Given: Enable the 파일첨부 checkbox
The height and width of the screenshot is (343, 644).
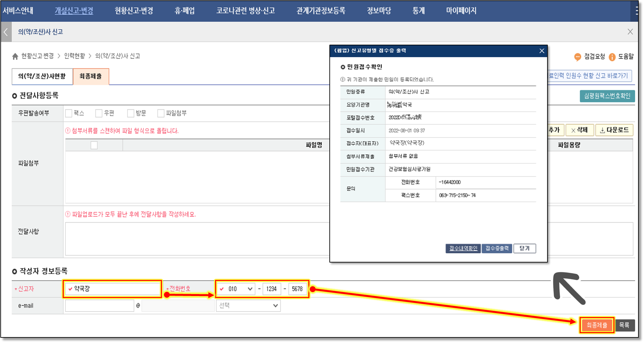Looking at the screenshot, I should click(x=161, y=113).
